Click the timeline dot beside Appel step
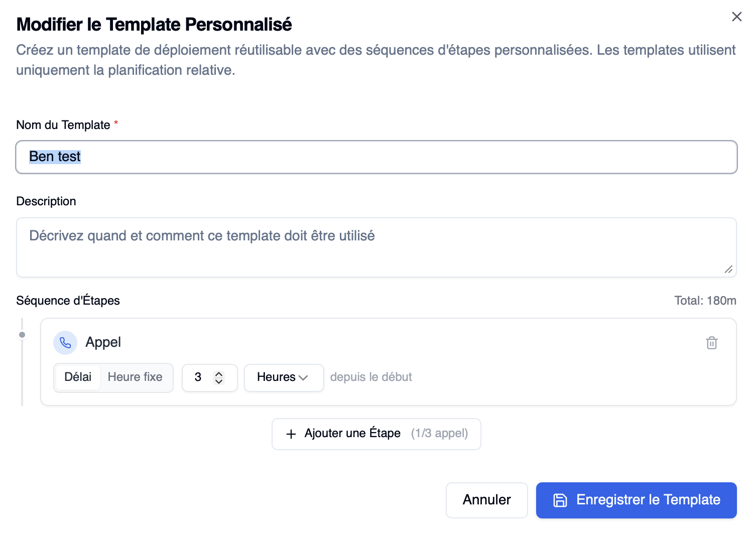 (22, 335)
